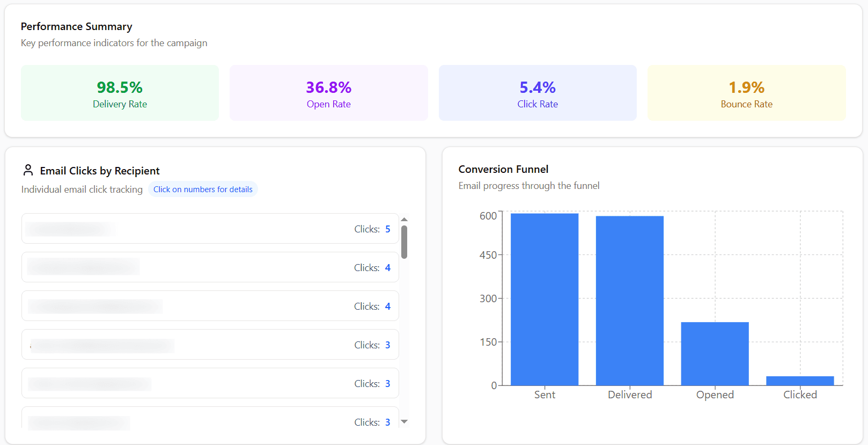
Task: Open the 5.4% Click Rate card
Action: (x=538, y=93)
